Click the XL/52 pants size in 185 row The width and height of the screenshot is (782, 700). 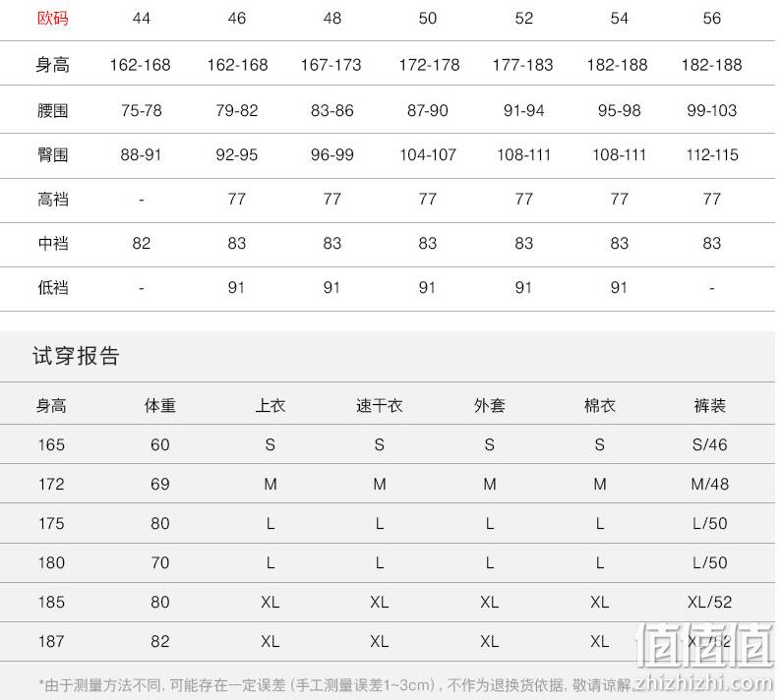coord(709,603)
